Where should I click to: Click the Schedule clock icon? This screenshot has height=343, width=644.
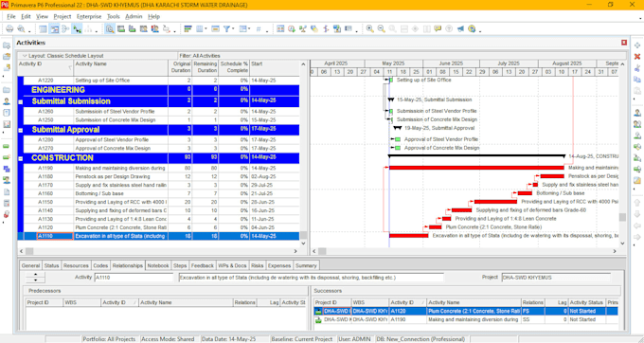(292, 28)
